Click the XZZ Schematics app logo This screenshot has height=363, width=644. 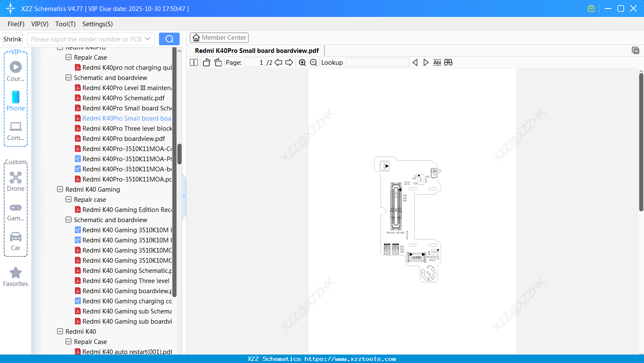[x=11, y=8]
